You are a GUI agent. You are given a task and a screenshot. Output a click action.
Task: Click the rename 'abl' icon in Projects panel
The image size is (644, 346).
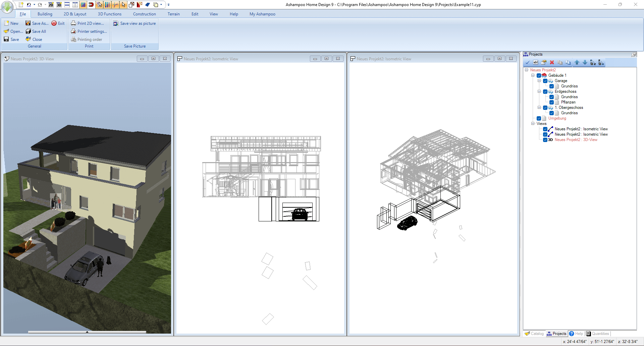[535, 63]
